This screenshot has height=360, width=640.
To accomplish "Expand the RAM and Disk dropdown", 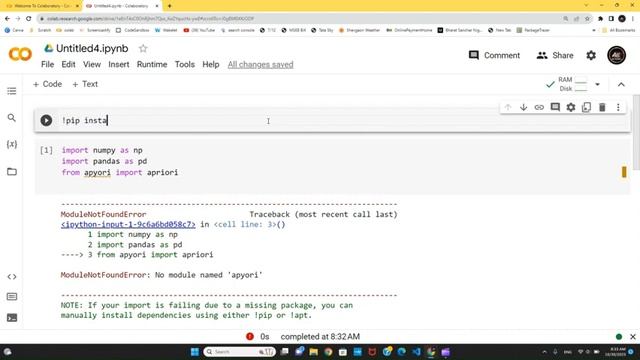I will (x=598, y=84).
